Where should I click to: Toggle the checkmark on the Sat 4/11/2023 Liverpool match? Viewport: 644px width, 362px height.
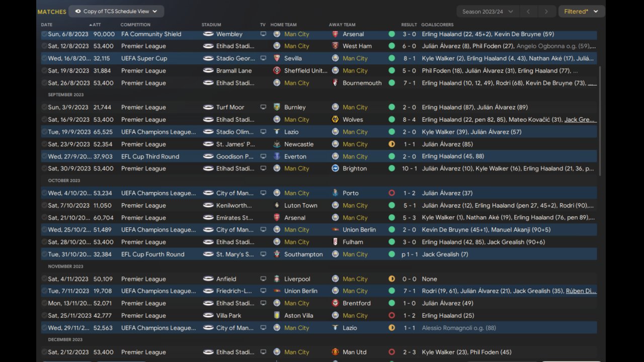click(44, 279)
